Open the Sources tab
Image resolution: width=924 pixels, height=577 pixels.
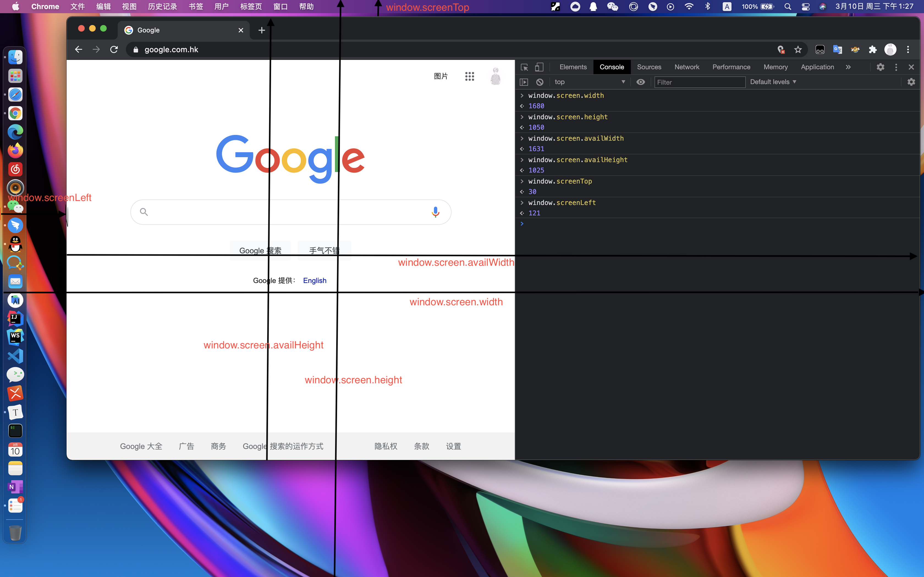click(x=649, y=67)
